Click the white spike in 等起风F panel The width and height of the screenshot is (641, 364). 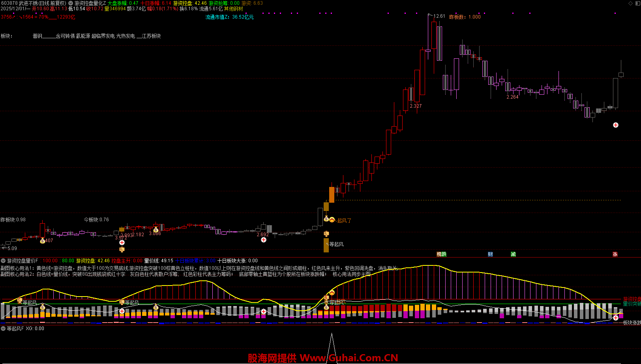click(332, 343)
